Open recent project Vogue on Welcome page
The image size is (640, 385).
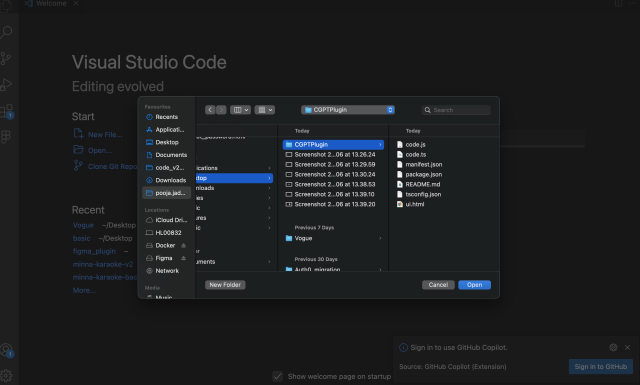[x=83, y=225]
